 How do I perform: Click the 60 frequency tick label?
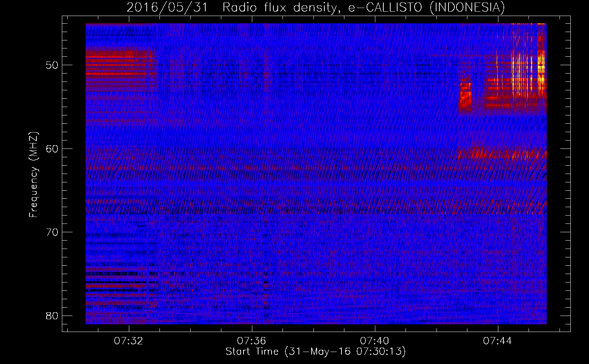pyautogui.click(x=52, y=149)
